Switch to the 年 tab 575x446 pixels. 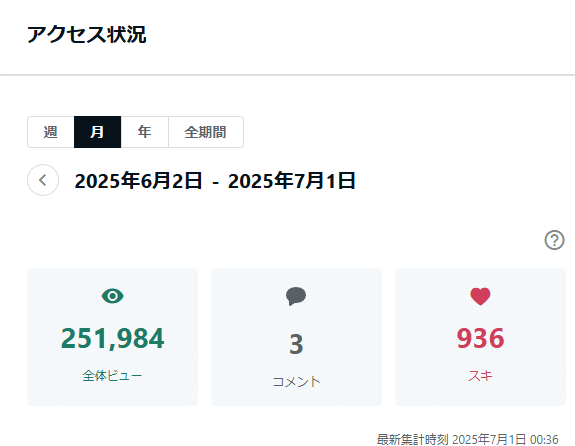click(144, 132)
